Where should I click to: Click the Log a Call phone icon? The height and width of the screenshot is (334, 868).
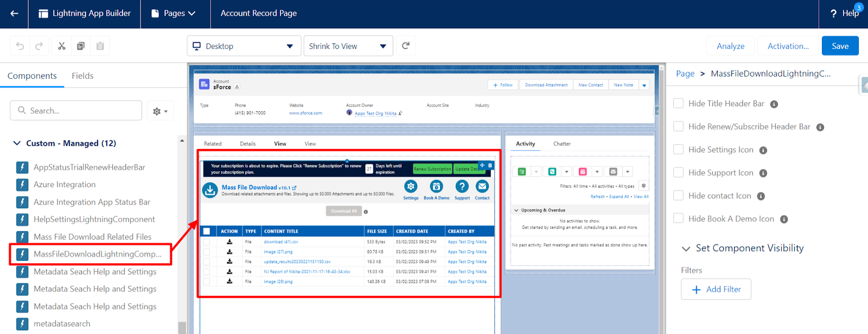(x=552, y=172)
